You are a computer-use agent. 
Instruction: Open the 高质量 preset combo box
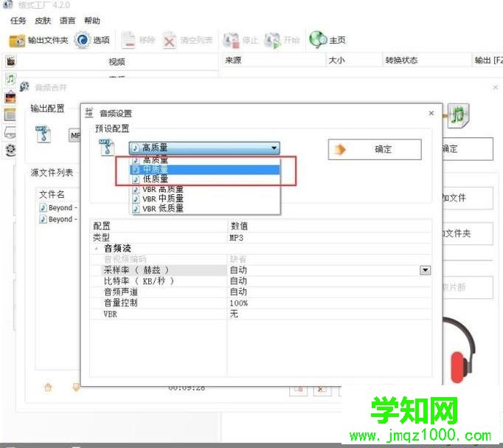pyautogui.click(x=204, y=148)
